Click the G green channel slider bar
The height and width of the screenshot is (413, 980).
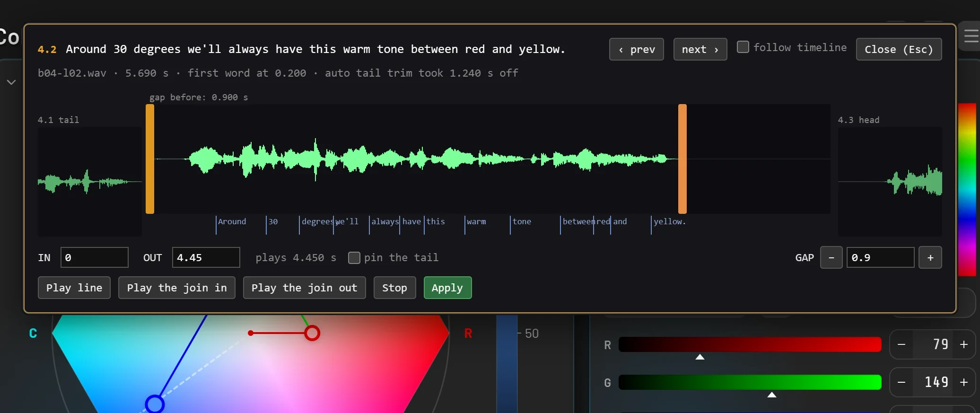[750, 382]
